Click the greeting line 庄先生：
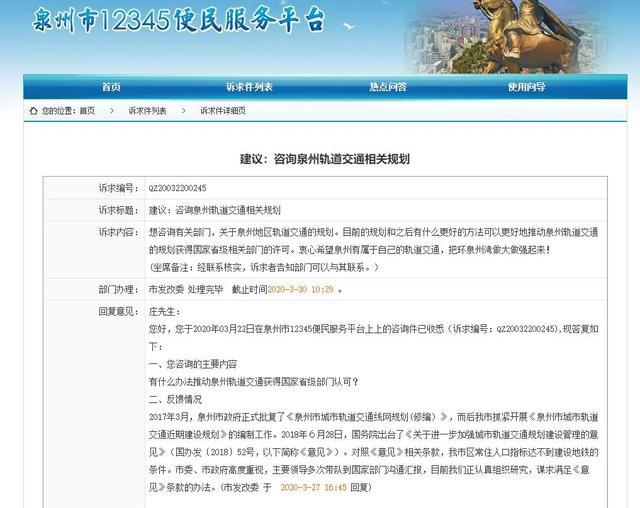Viewport: 640px width, 508px height. [x=164, y=312]
